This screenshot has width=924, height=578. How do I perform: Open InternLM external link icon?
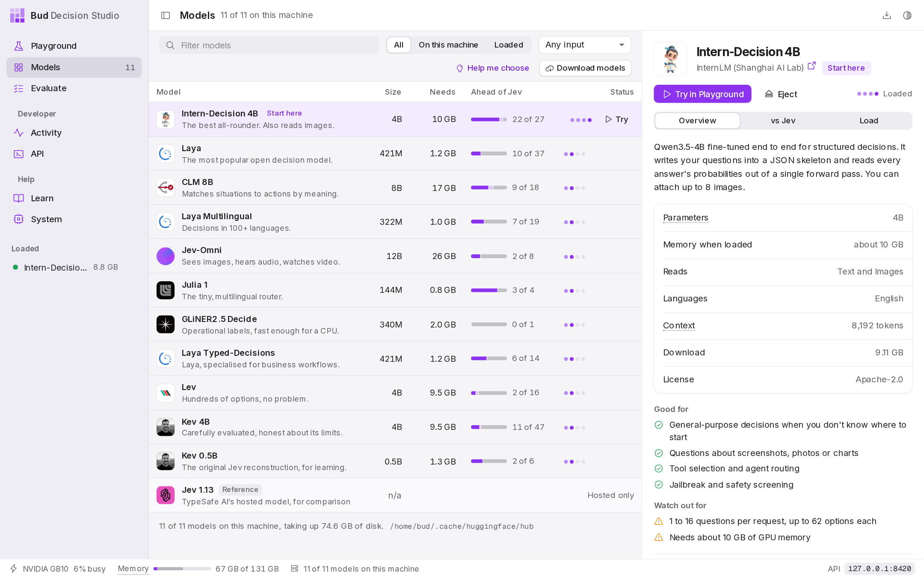pos(811,66)
